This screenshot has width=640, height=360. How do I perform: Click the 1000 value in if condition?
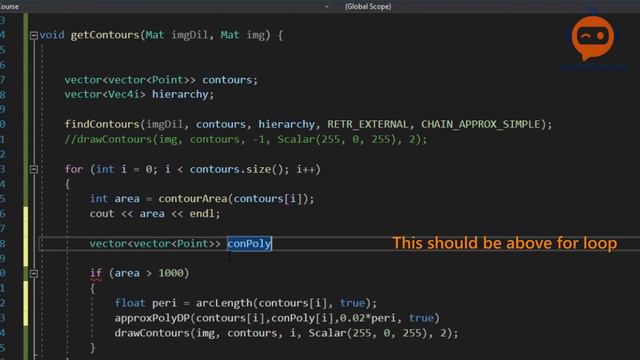pos(171,273)
